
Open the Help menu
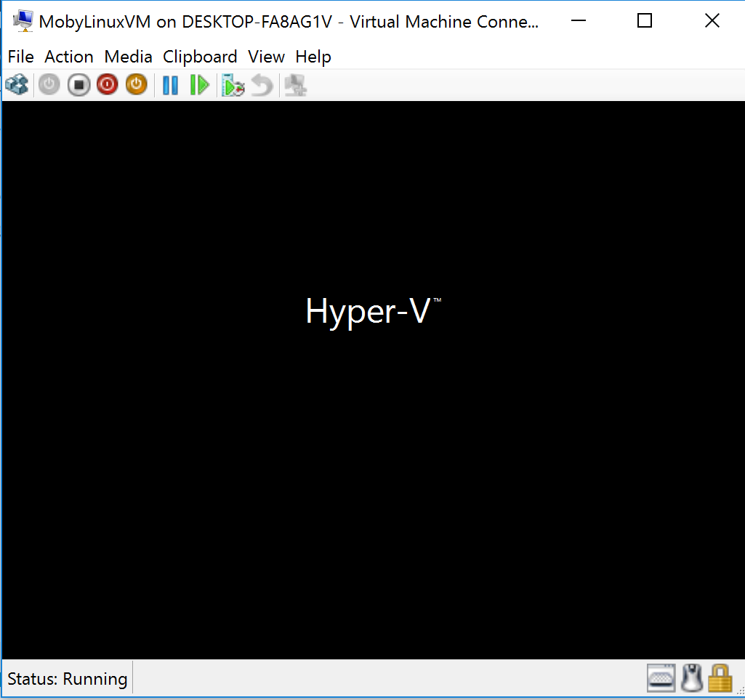point(313,57)
